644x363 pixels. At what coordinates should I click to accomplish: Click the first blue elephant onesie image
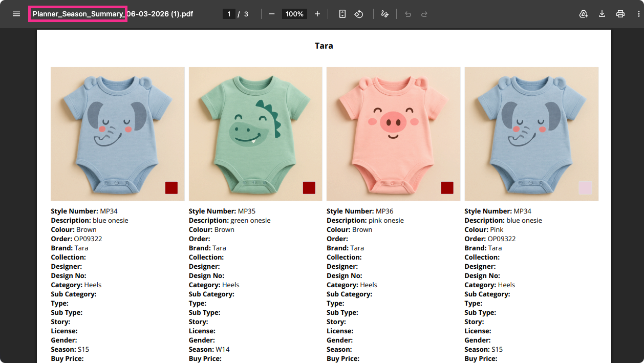pos(117,134)
